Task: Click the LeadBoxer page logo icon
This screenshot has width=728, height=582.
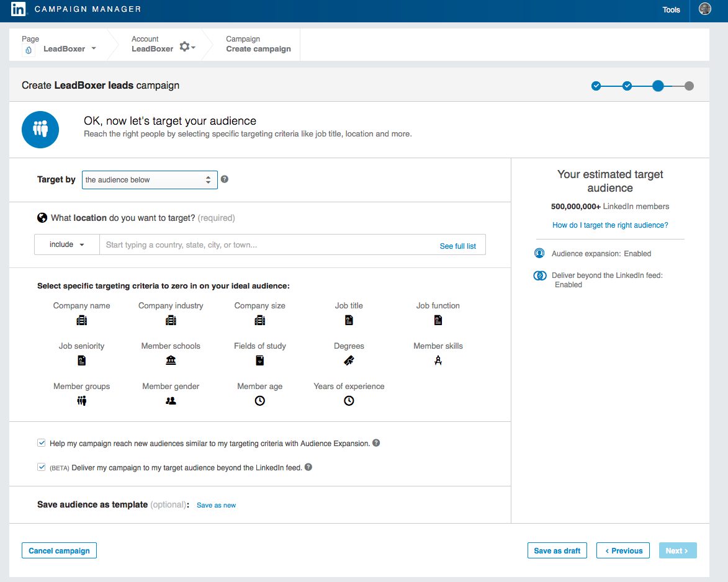Action: click(29, 50)
